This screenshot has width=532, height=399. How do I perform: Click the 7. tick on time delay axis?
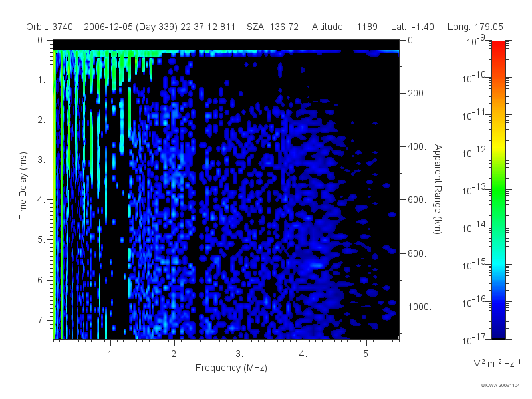pyautogui.click(x=41, y=320)
